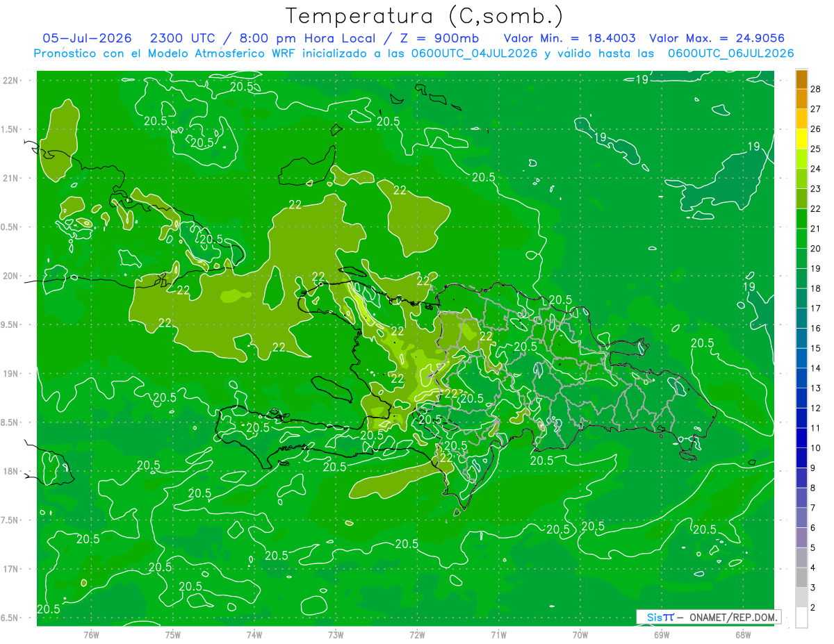
Task: Click the '75W' longitude axis label
Action: pyautogui.click(x=173, y=635)
